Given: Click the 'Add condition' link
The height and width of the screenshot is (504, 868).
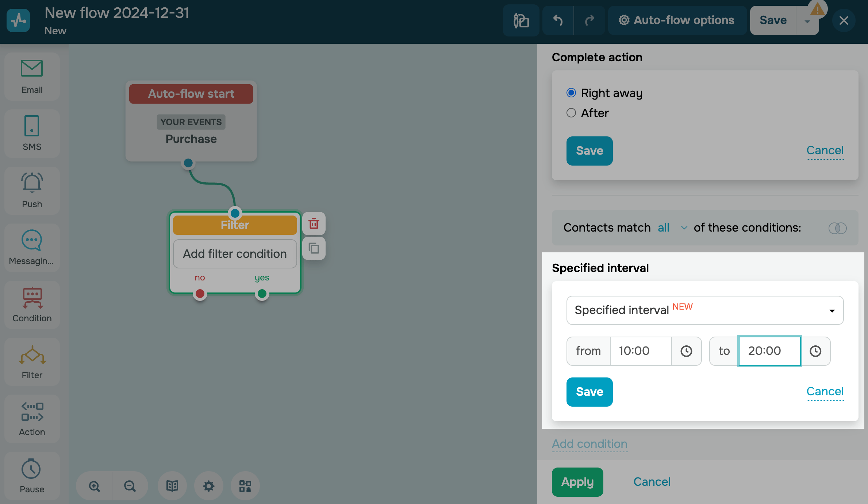Looking at the screenshot, I should pos(589,444).
